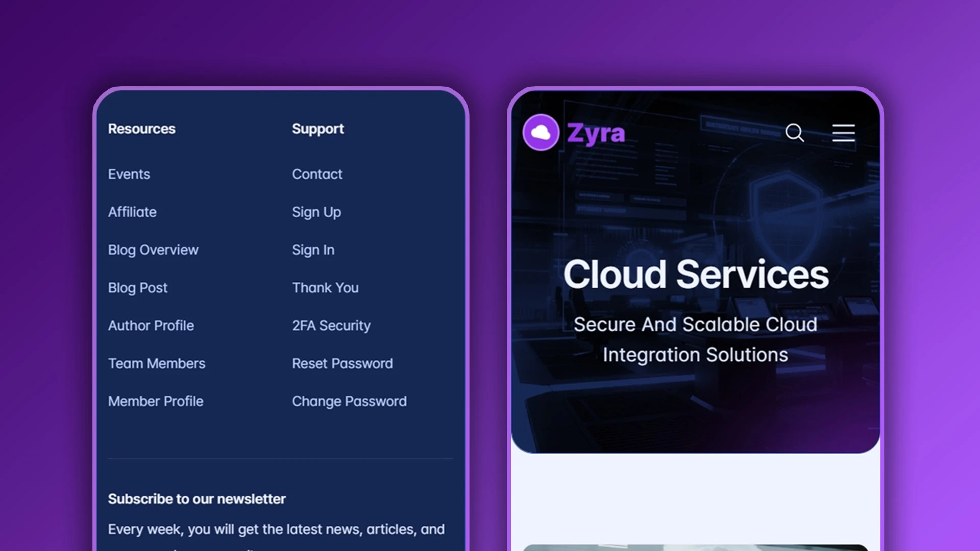This screenshot has width=980, height=551.
Task: Click the Subscribe to our newsletter heading
Action: point(197,499)
